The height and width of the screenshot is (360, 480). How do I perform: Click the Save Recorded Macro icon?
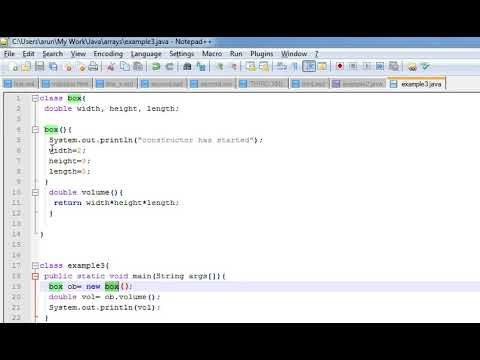[394, 67]
